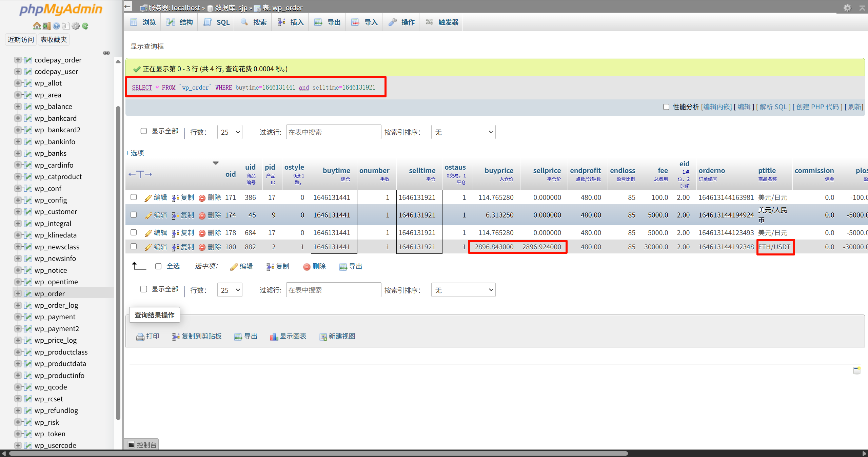Click the 解析 SQL link

coord(773,107)
